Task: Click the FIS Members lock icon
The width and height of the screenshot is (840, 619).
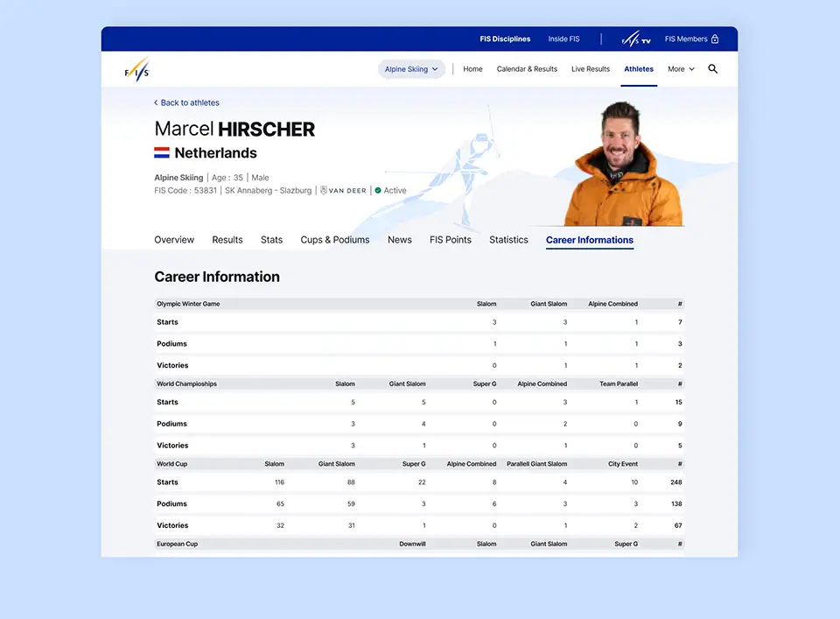Action: [x=715, y=39]
